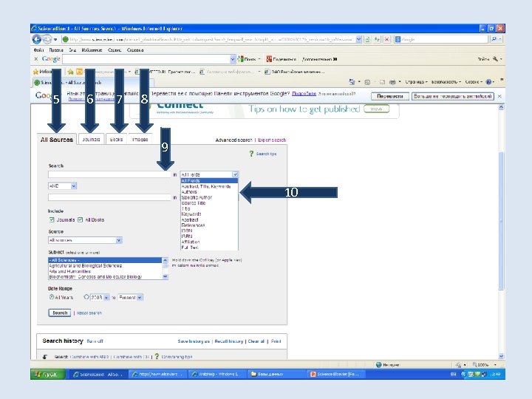The image size is (532, 399).
Task: Click the Advanced search link
Action: coord(233,140)
